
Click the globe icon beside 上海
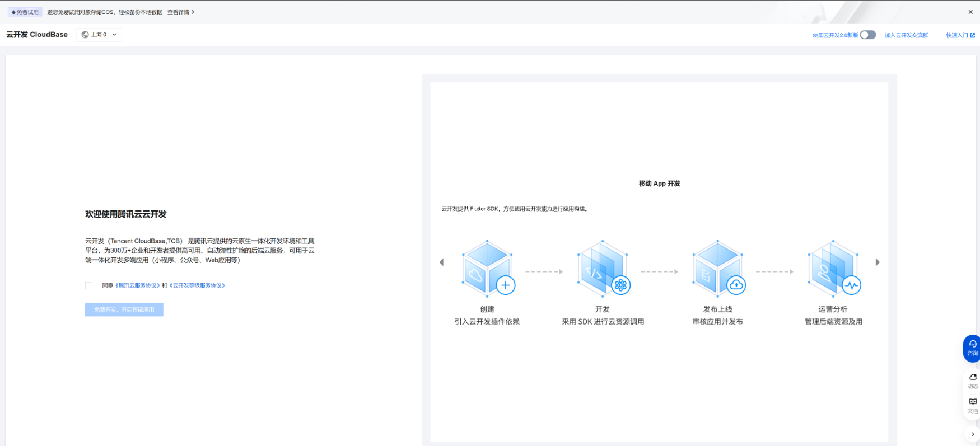pos(85,35)
